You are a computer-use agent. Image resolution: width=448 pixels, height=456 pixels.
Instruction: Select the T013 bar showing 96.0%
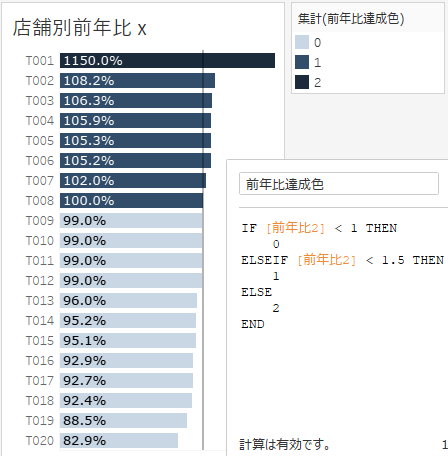click(x=128, y=301)
